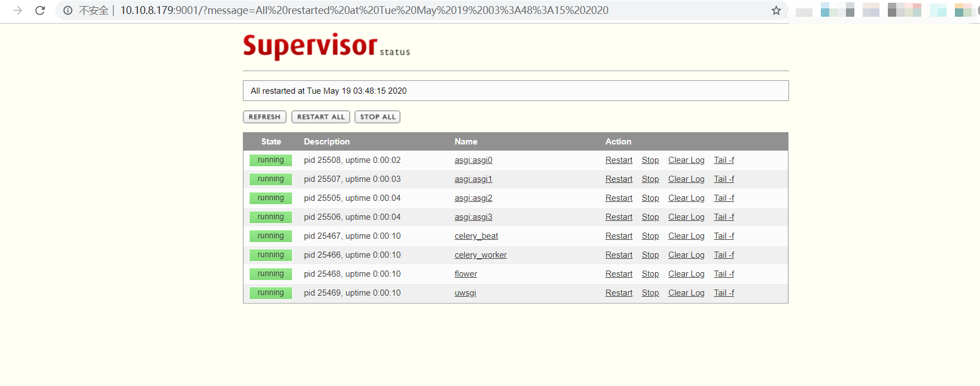Open the asgi:asgi3 process link
980x386 pixels.
(x=474, y=217)
